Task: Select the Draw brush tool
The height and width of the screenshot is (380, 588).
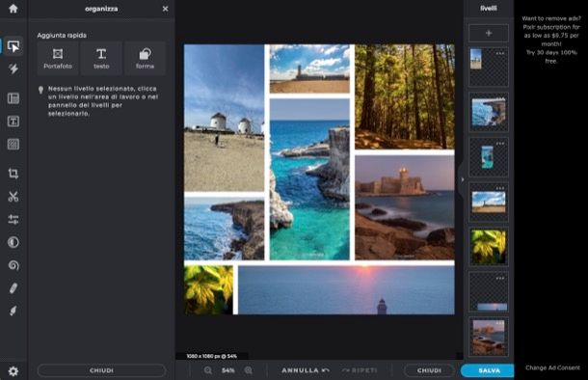Action: (x=13, y=311)
